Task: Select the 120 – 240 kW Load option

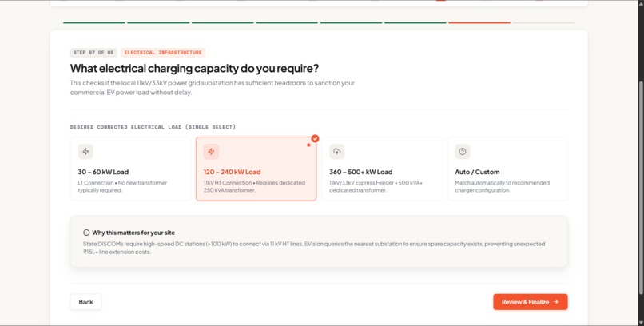Action: coord(256,169)
